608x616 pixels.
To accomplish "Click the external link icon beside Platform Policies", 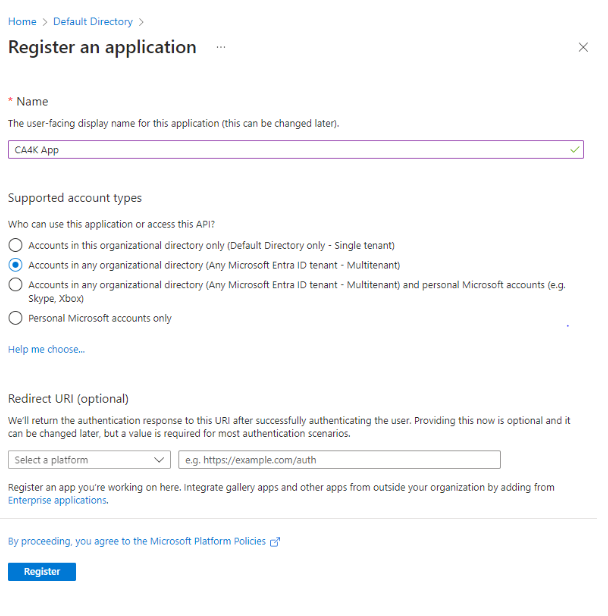I will tap(275, 542).
